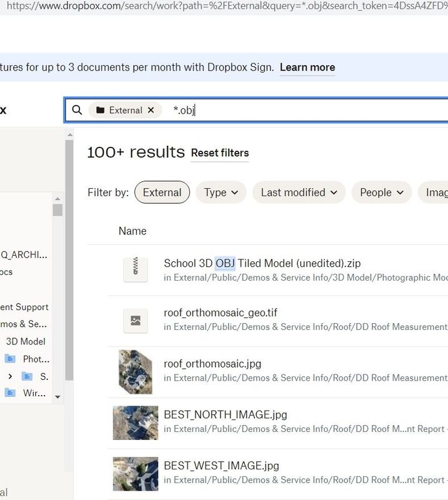Click Learn more about Dropbox Sign
Screen dimensions: 448x500
point(307,67)
